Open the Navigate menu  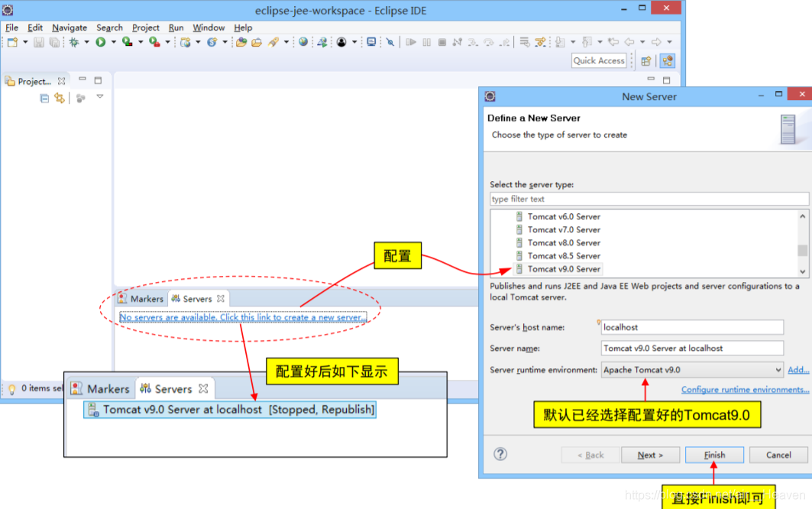click(x=70, y=28)
